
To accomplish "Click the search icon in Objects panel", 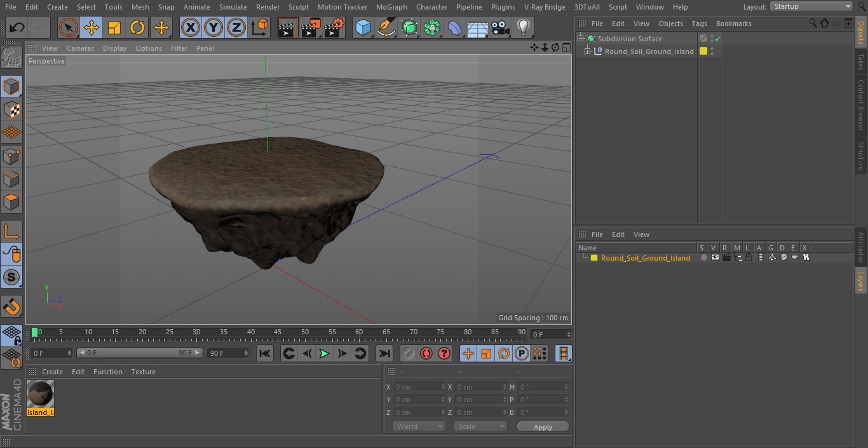I will (x=813, y=23).
